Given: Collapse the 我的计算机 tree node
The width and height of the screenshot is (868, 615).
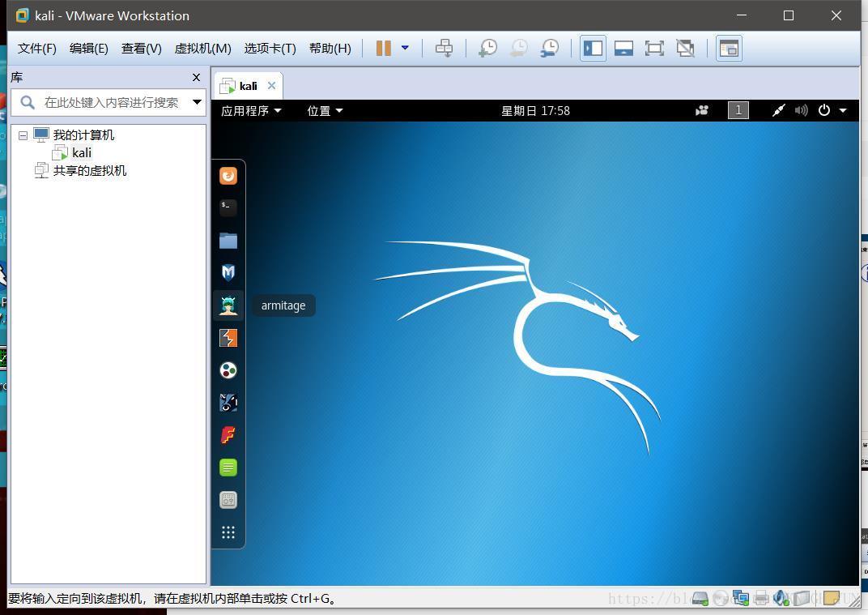Looking at the screenshot, I should click(23, 135).
